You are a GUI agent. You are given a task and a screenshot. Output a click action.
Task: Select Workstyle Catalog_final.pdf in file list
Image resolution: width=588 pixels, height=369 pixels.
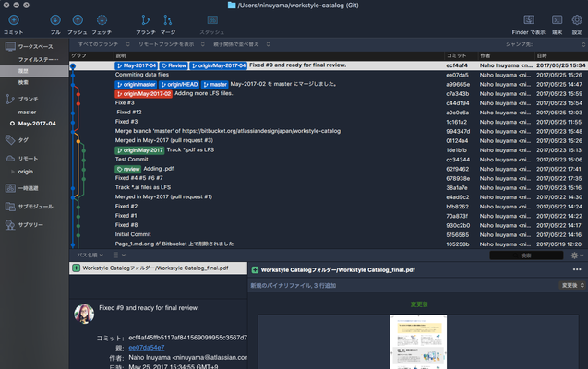point(158,268)
